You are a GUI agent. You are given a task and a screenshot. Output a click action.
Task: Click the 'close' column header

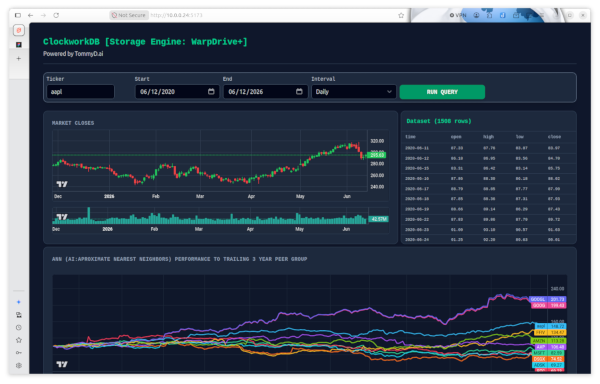pyautogui.click(x=554, y=137)
